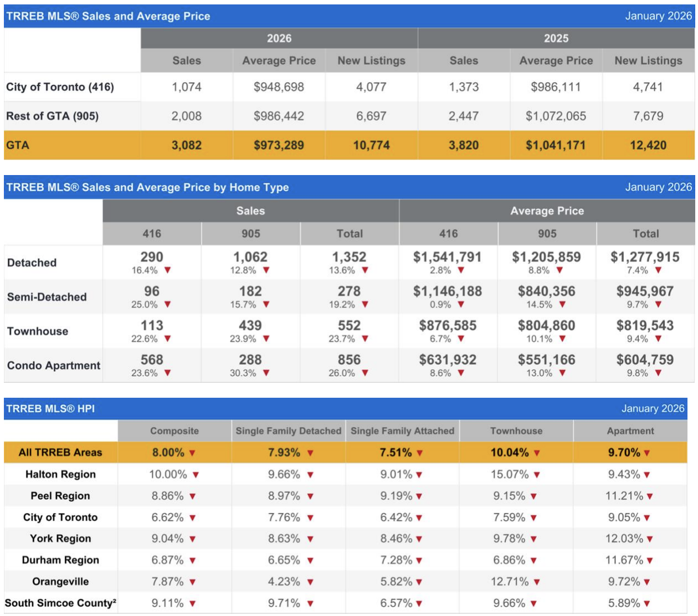This screenshot has width=698, height=616.
Task: Click red arrow beside Durham Townhouse 6.86%
Action: click(x=533, y=561)
